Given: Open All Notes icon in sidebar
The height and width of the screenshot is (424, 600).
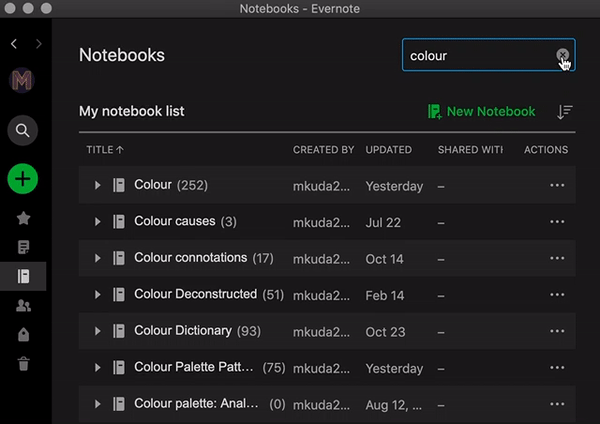Looking at the screenshot, I should pos(23,247).
